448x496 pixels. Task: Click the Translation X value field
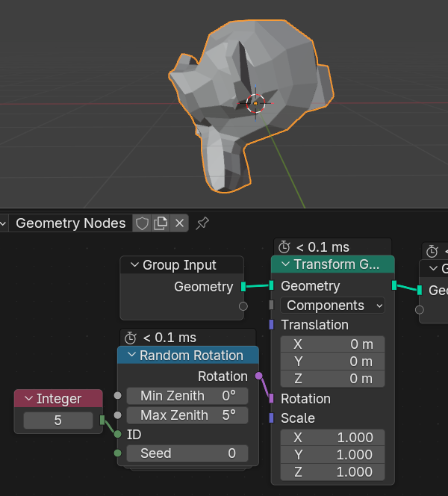click(x=333, y=344)
